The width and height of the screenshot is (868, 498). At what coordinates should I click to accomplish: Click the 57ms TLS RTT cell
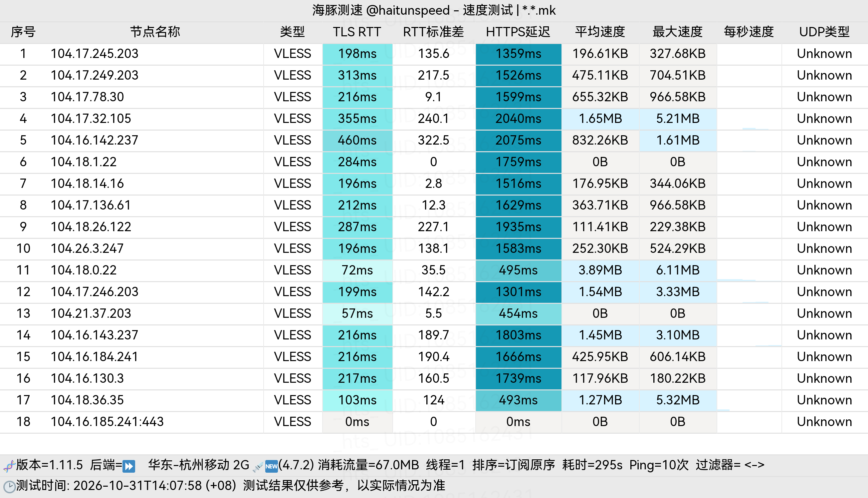pos(357,313)
